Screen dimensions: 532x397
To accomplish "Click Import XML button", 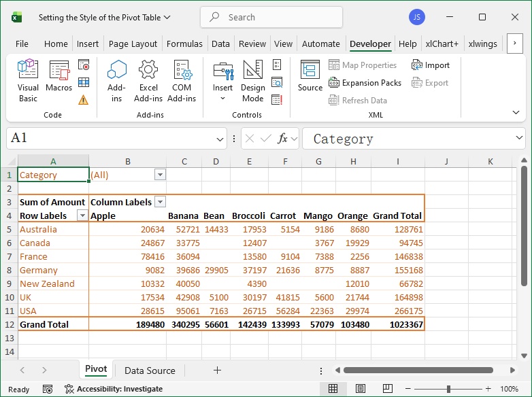I will tap(430, 65).
